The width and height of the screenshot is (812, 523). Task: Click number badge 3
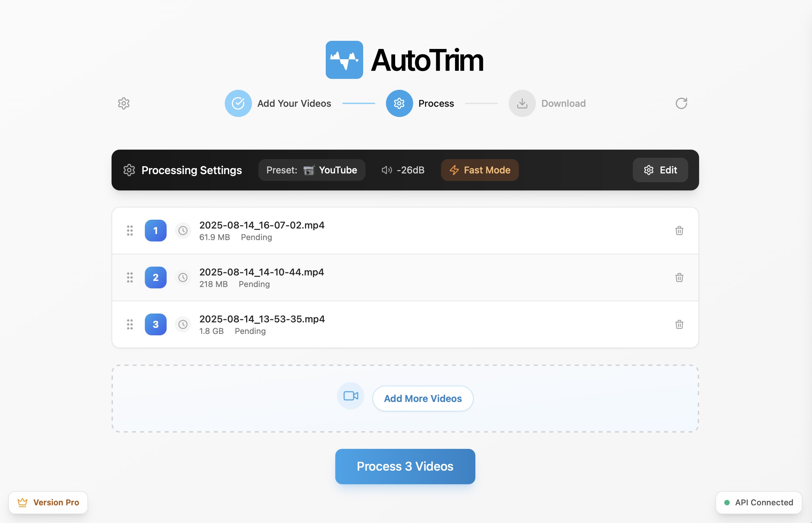[156, 324]
